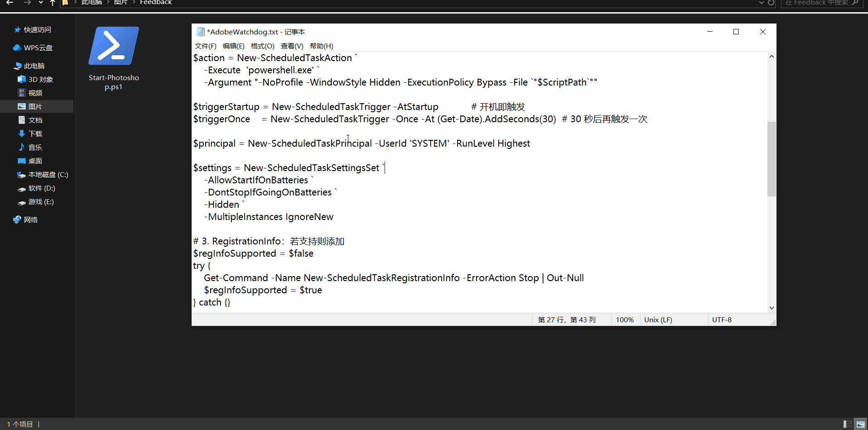Click the Quick Access star icon
868x430 pixels.
click(x=18, y=30)
